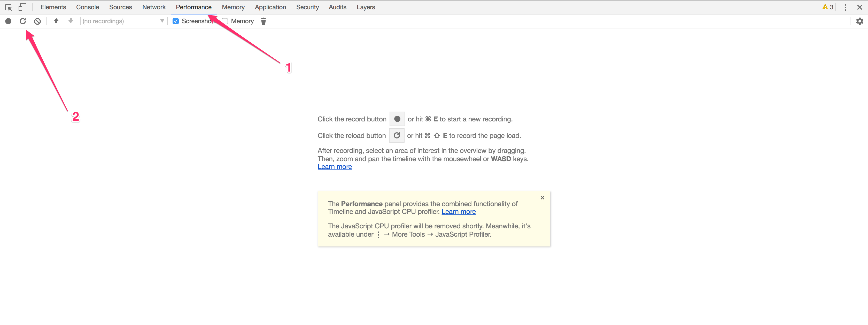
Task: Open the Layers tab
Action: 366,7
